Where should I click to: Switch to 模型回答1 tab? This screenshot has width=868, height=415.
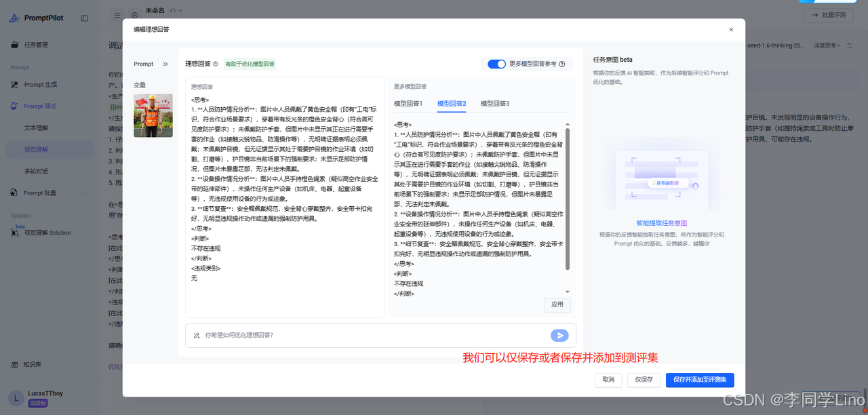point(408,104)
